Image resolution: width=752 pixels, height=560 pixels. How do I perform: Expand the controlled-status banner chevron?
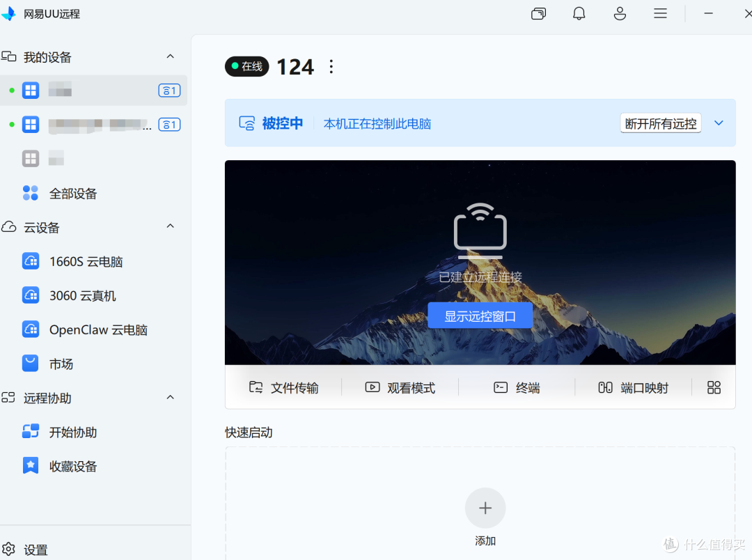[719, 123]
